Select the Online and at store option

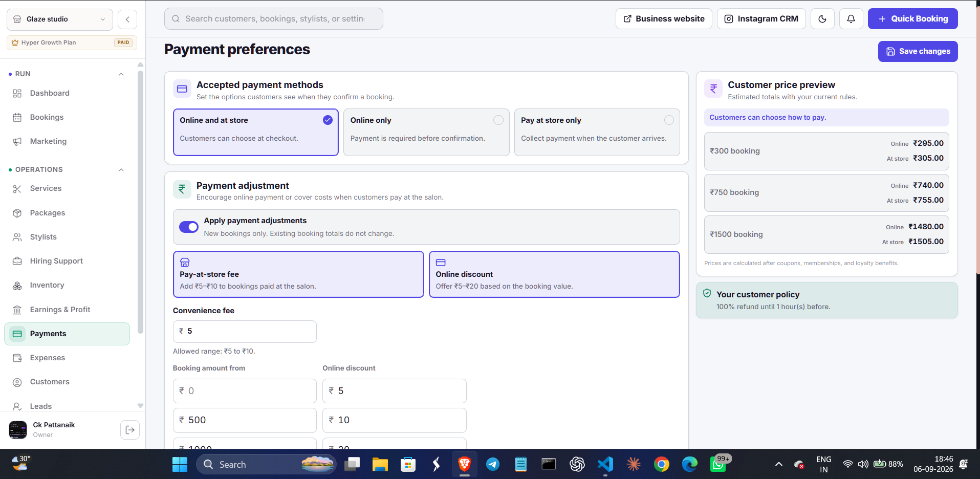tap(256, 132)
